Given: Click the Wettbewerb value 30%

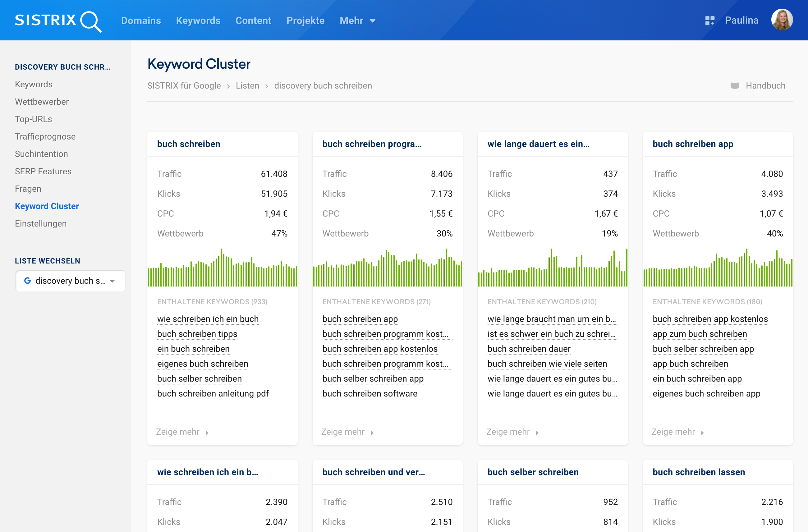Looking at the screenshot, I should [444, 234].
